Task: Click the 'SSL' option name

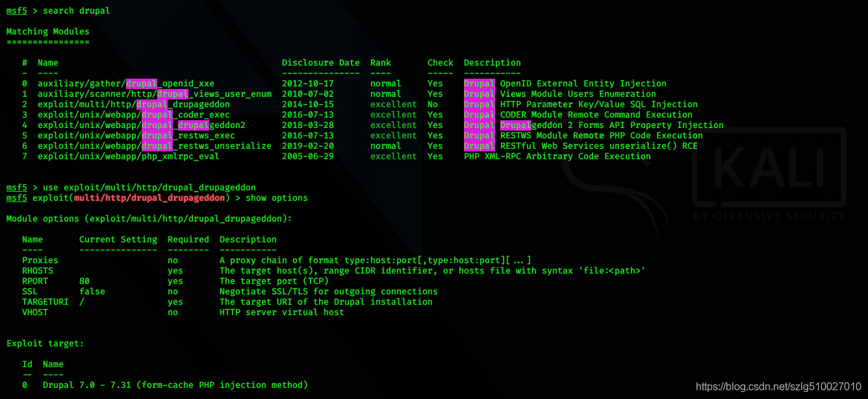Action: [30, 292]
